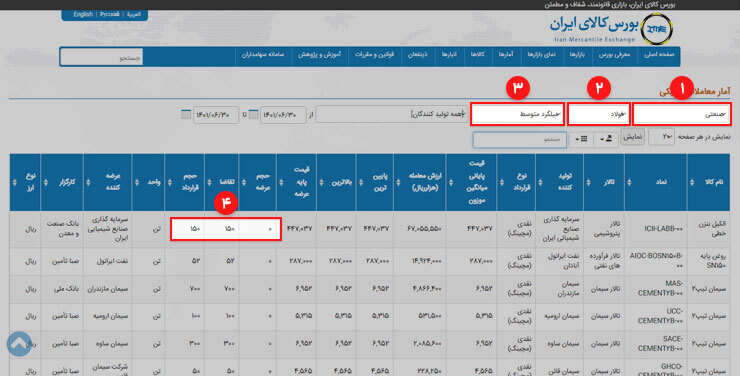Sort by the حجم عرضه column icon
This screenshot has height=376, width=740.
[x=244, y=182]
